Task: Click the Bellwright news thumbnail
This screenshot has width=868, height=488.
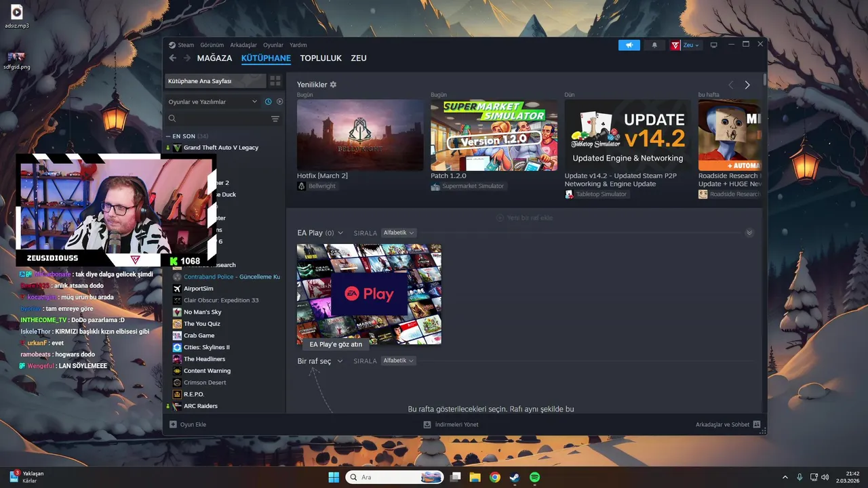Action: (x=360, y=135)
